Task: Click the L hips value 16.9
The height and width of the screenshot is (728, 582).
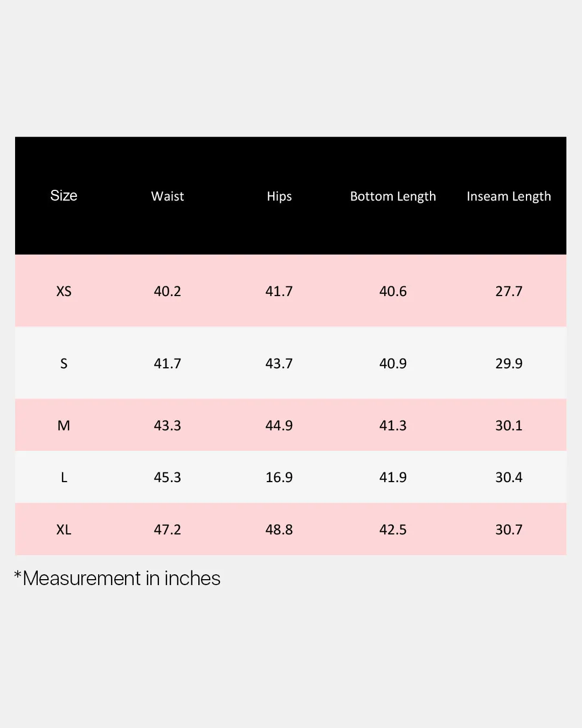Action: (x=279, y=477)
